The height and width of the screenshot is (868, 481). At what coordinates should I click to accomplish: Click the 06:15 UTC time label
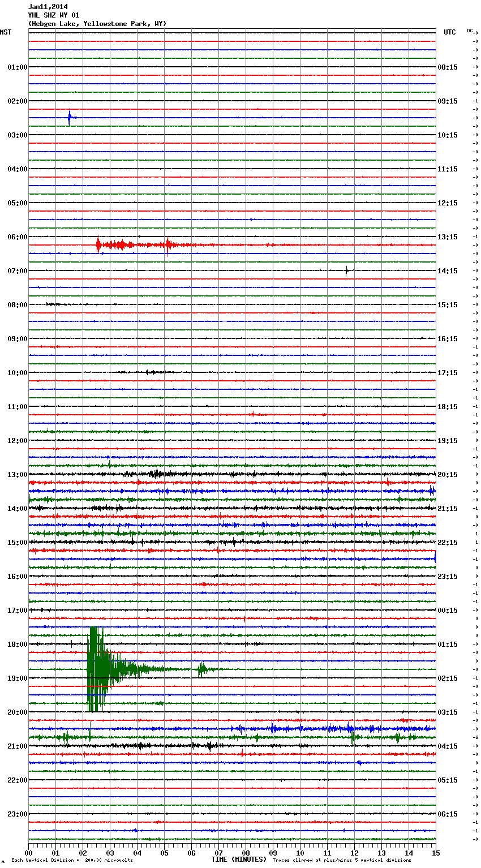pyautogui.click(x=448, y=814)
